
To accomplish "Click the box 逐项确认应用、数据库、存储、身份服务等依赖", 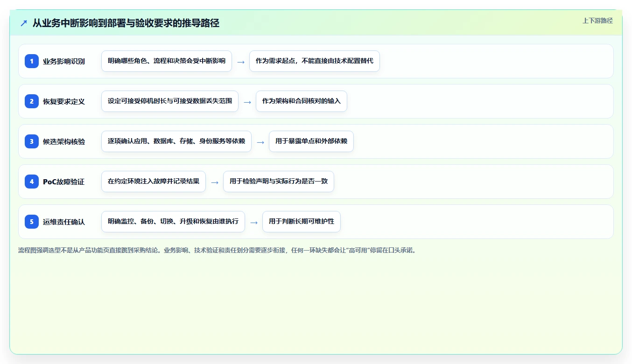I will tap(176, 141).
